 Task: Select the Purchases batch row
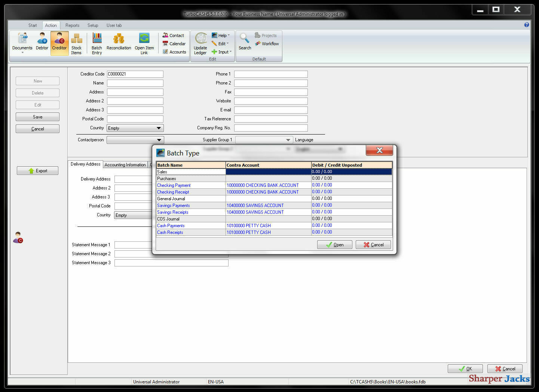[274, 179]
